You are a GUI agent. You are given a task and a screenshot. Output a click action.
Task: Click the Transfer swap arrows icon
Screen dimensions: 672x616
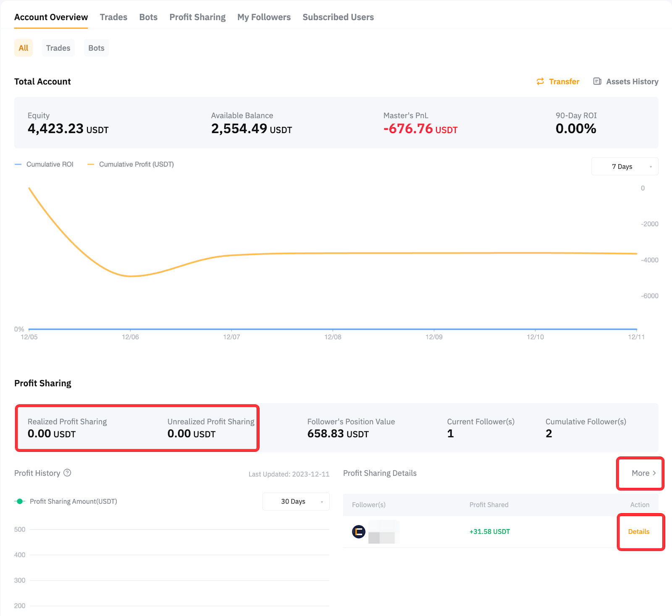[540, 81]
